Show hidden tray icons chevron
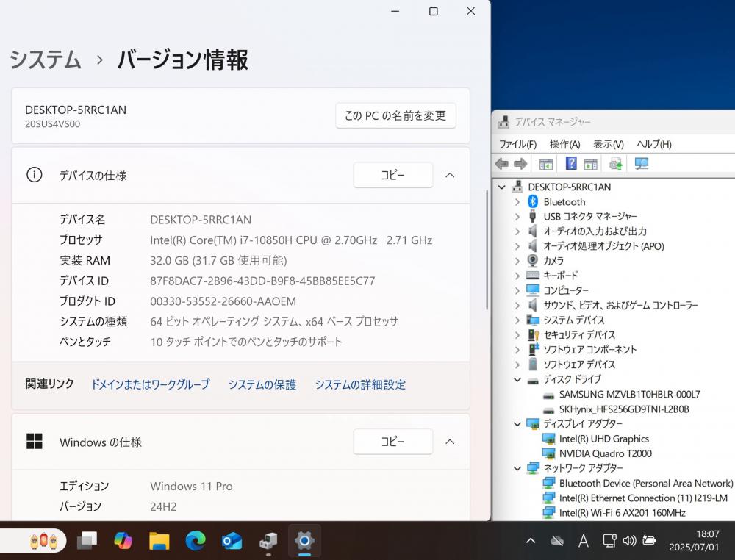Screen dimensions: 735x560 point(531,541)
